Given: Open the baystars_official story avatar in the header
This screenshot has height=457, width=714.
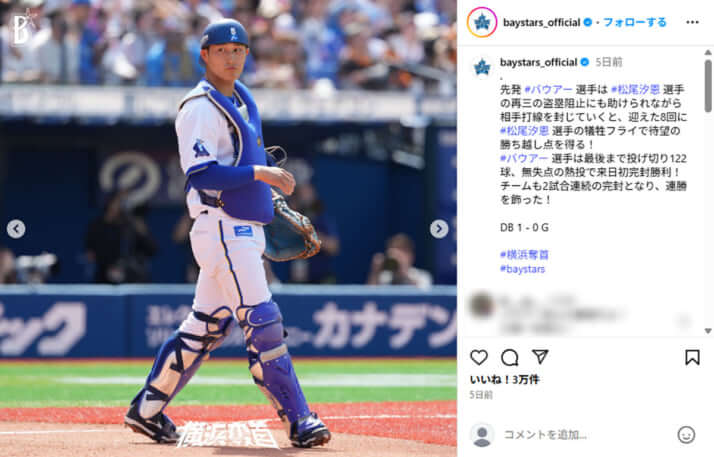Looking at the screenshot, I should 482,22.
